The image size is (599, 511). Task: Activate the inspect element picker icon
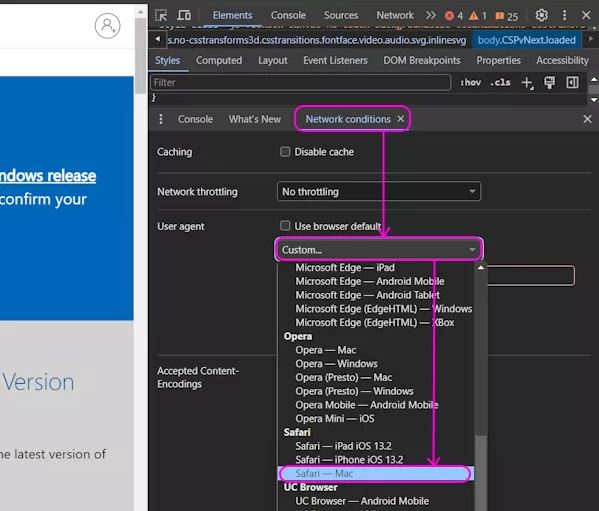[x=161, y=15]
